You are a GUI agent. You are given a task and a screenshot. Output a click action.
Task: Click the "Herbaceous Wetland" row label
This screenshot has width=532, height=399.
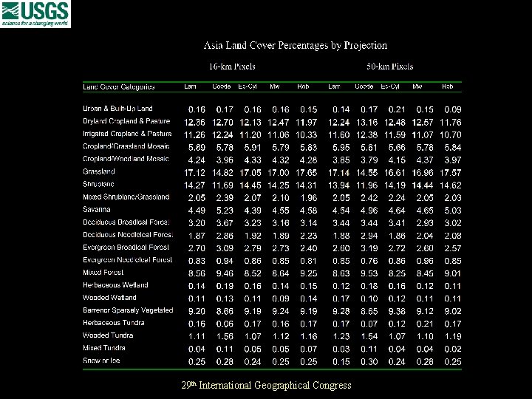115,284
